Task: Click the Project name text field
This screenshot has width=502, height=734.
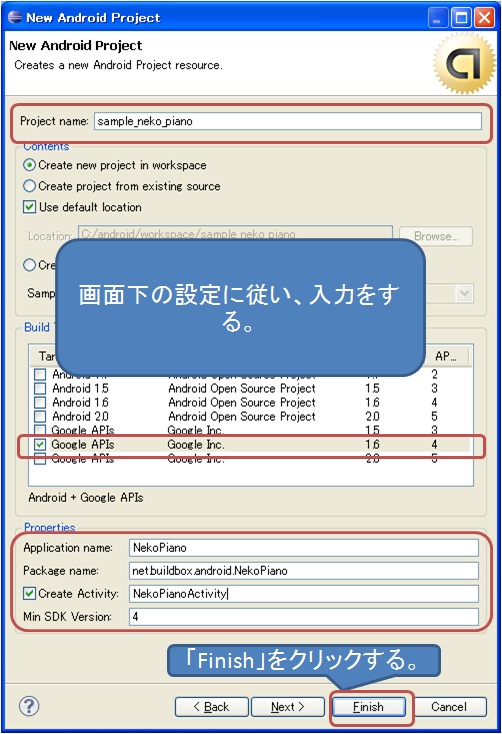Action: click(288, 121)
